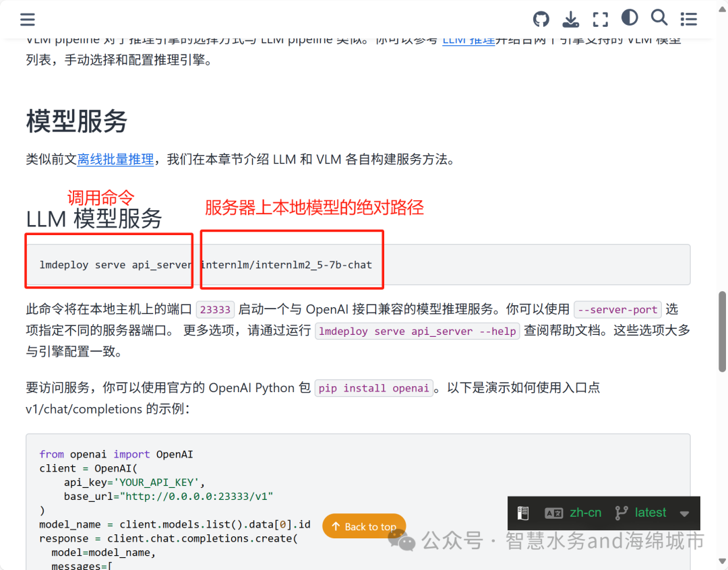Click the Back to top button
This screenshot has width=728, height=570.
coord(365,526)
